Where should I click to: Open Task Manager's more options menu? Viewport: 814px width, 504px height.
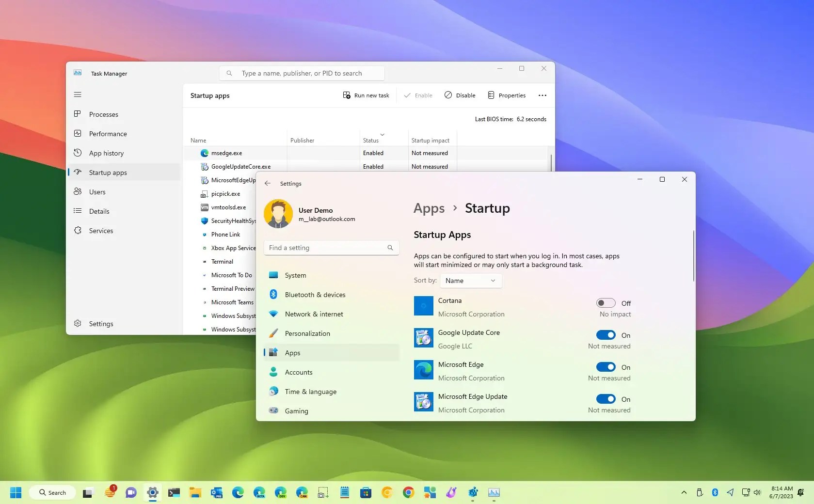(x=542, y=95)
